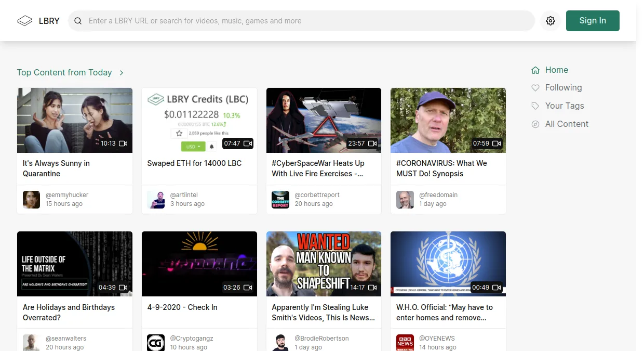Screen dimensions: 644x351
Task: Open It's Always Sunny in Quarantine thumbnail
Action: pyautogui.click(x=75, y=120)
